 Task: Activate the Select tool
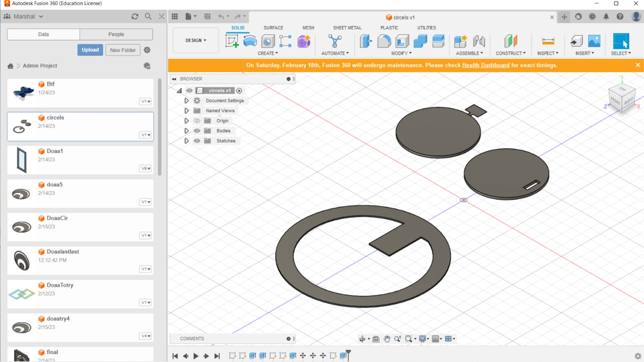pyautogui.click(x=621, y=41)
